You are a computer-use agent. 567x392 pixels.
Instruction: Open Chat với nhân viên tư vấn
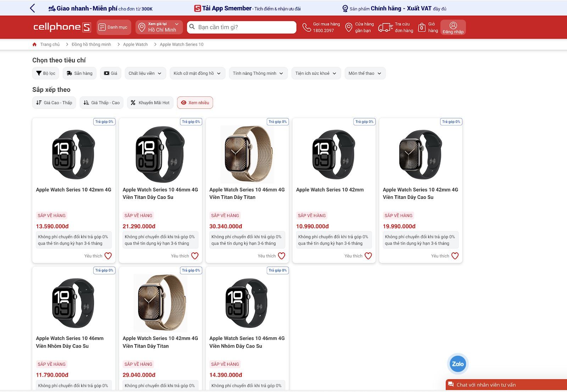506,385
